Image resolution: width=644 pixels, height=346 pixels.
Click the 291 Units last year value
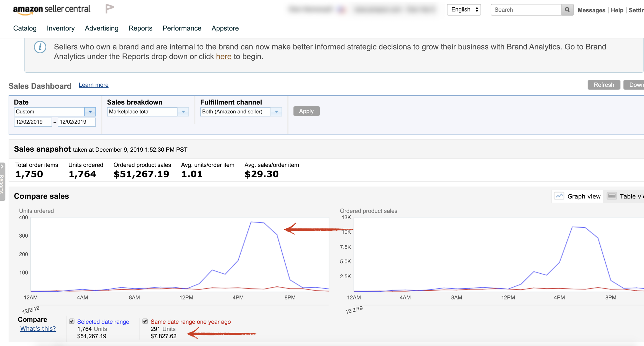tap(163, 329)
